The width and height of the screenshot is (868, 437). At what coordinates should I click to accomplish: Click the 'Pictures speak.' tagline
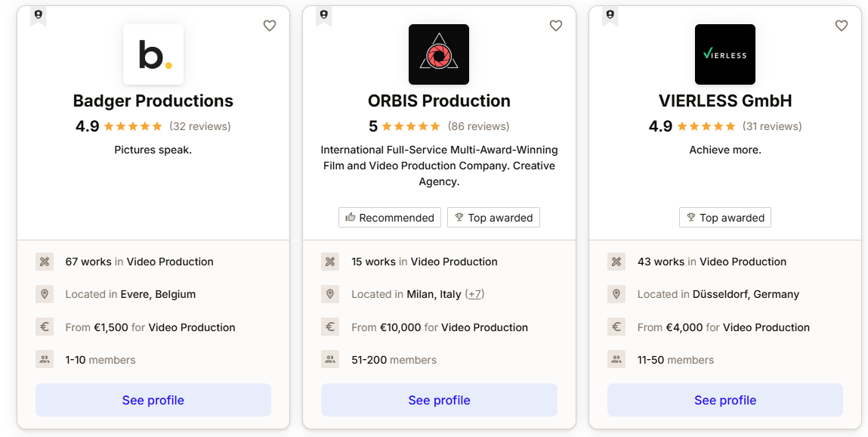pos(153,150)
